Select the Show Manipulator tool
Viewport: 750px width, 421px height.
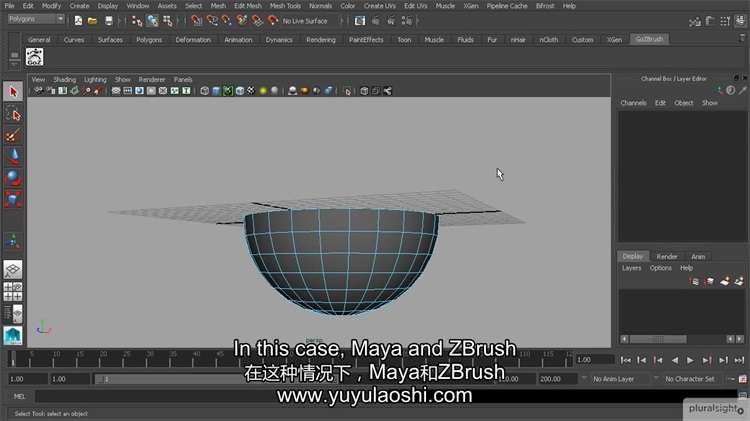(x=13, y=241)
